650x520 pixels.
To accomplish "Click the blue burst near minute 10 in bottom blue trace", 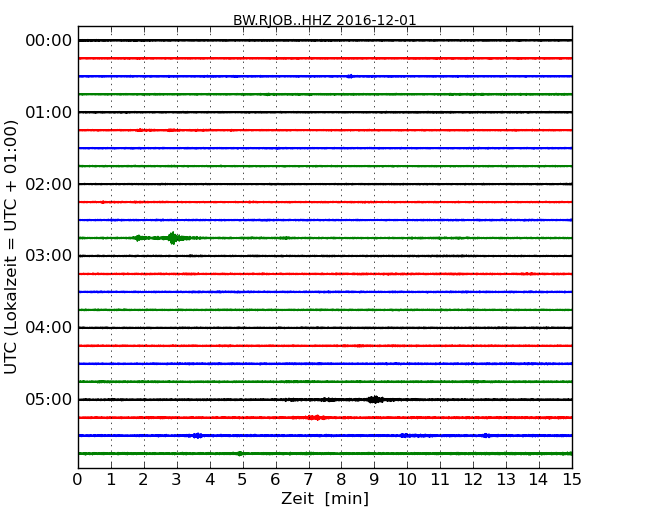I will point(405,435).
